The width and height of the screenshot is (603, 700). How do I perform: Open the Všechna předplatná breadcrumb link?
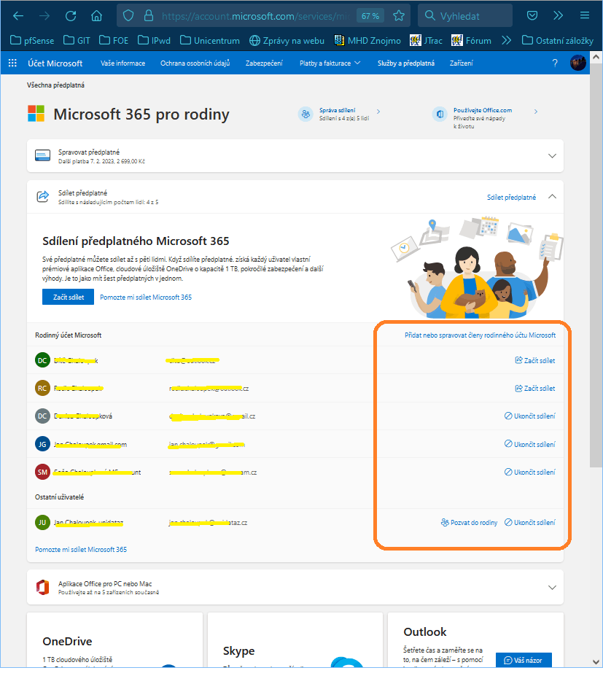coord(56,85)
